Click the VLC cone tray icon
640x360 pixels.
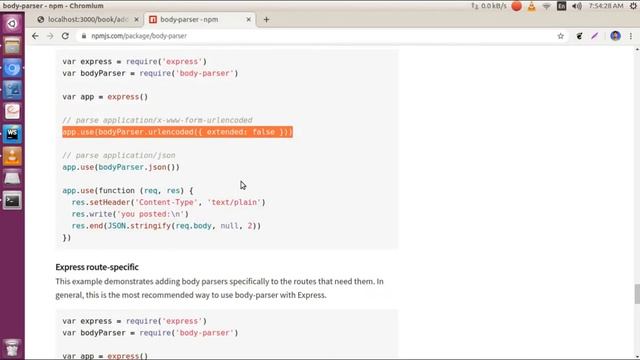coord(531,6)
